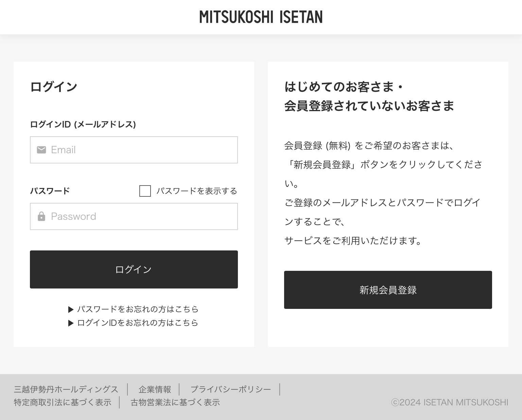Open the 三越伊勢丹ホールディングス footer link

pyautogui.click(x=66, y=389)
